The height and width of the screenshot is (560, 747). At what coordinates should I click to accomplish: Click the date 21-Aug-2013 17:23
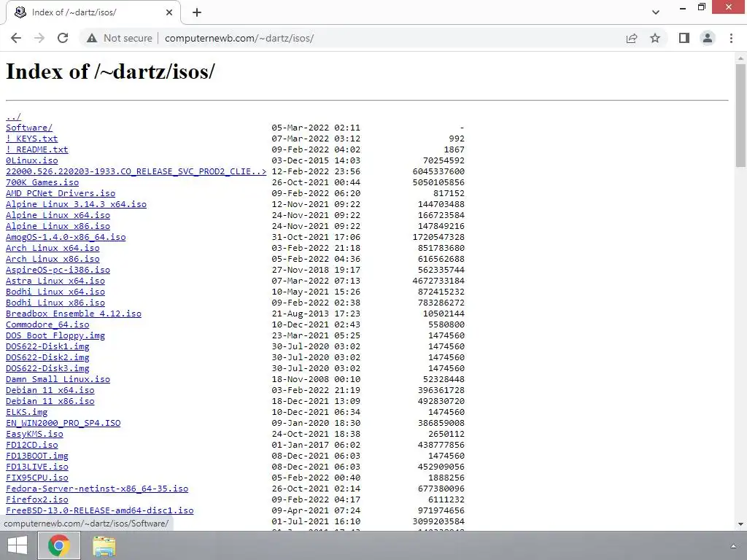(316, 314)
